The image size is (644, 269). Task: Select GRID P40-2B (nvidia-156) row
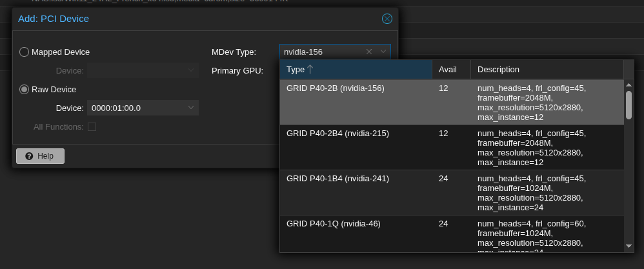(x=452, y=103)
